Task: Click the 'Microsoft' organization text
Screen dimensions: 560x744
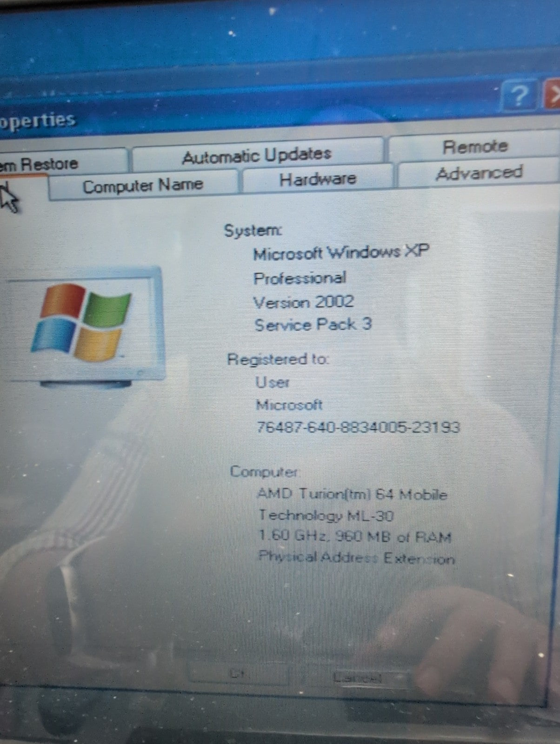Action: [x=289, y=405]
